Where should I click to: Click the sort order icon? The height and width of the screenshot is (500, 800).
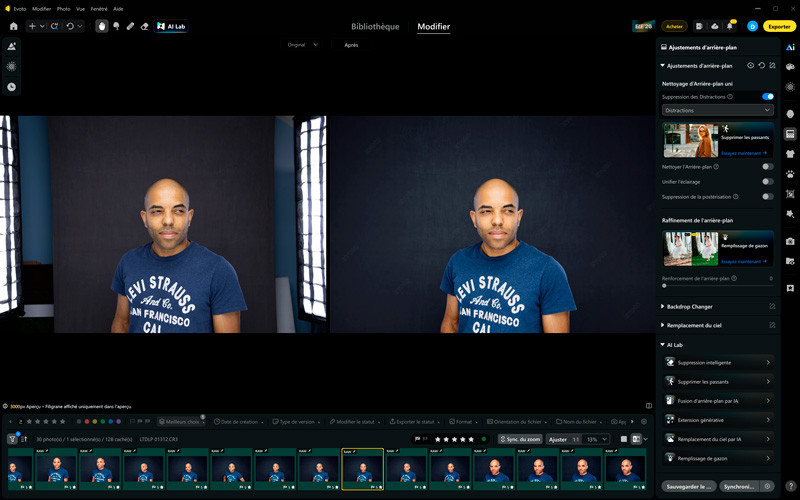click(24, 439)
